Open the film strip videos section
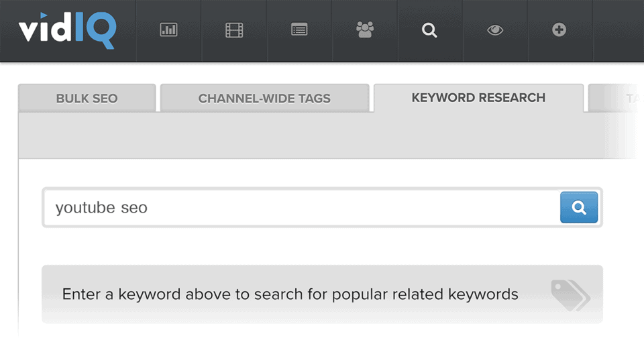Viewport: 644px width, 344px height. click(234, 30)
